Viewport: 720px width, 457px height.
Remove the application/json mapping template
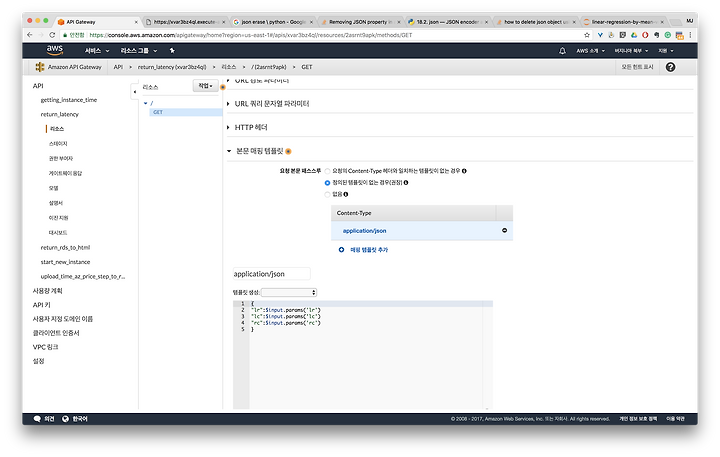pyautogui.click(x=504, y=231)
